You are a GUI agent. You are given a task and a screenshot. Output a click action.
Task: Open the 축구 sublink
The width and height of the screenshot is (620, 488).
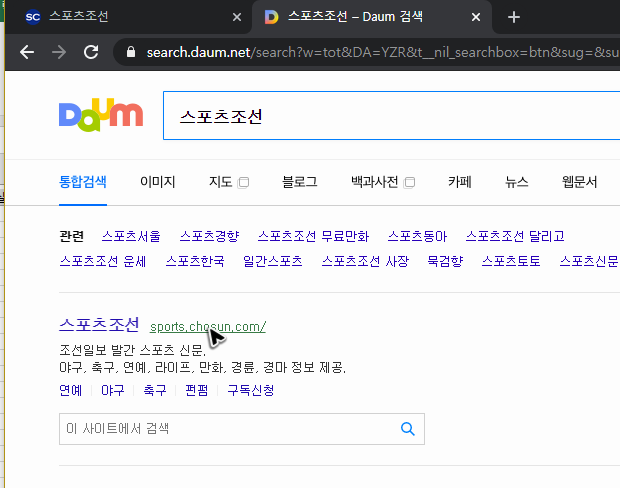tap(155, 390)
